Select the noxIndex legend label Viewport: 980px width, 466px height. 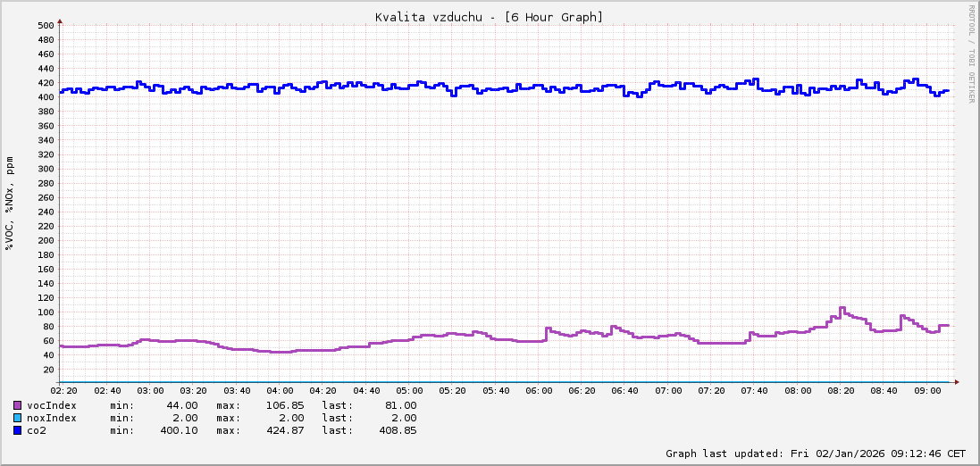[x=52, y=418]
